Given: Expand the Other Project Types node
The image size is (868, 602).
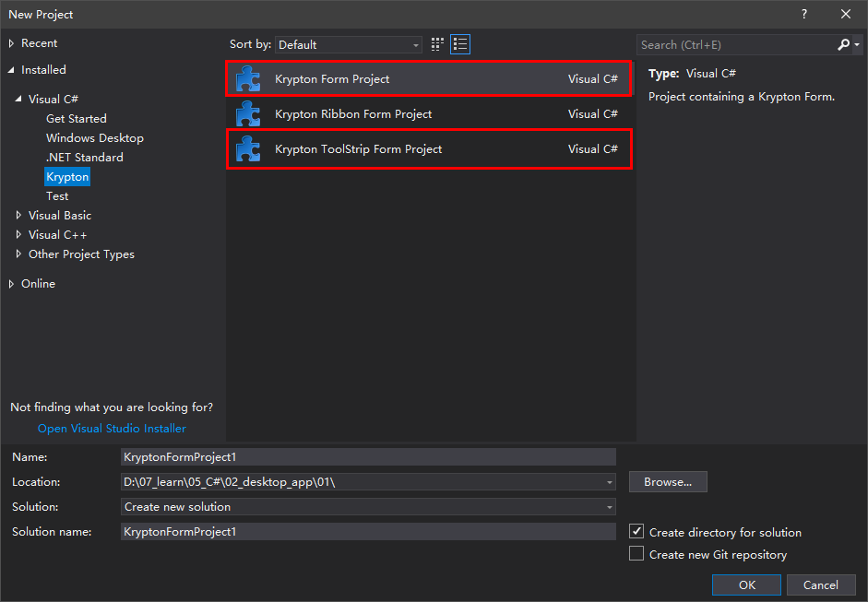Looking at the screenshot, I should pyautogui.click(x=19, y=254).
